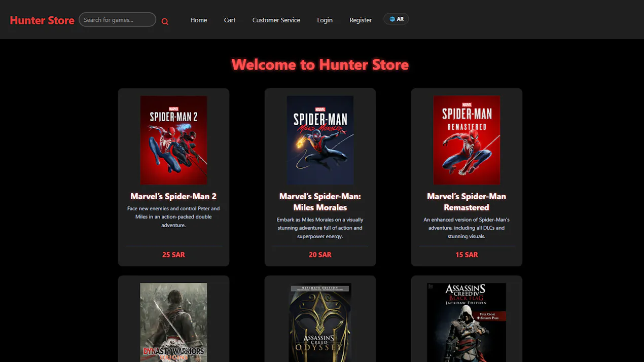Open the Cart page
The image size is (644, 362).
(x=230, y=20)
